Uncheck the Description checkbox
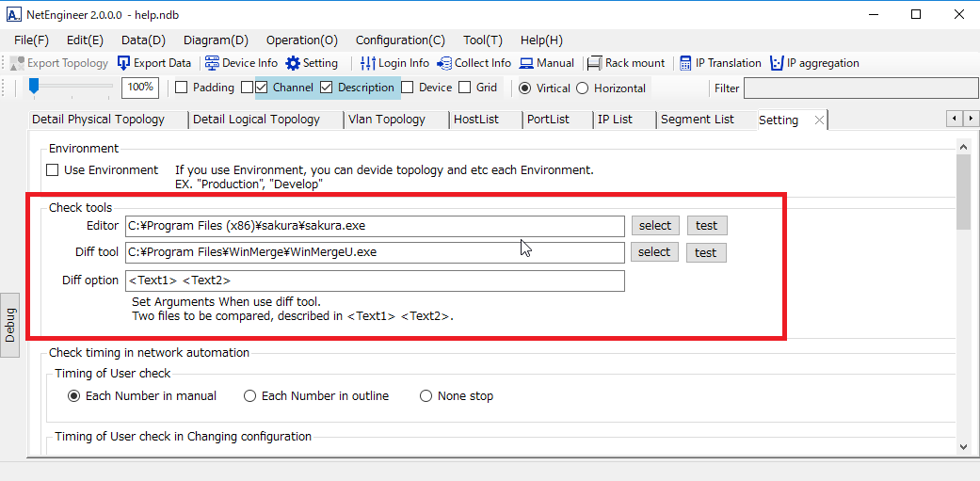980x481 pixels. [x=327, y=88]
